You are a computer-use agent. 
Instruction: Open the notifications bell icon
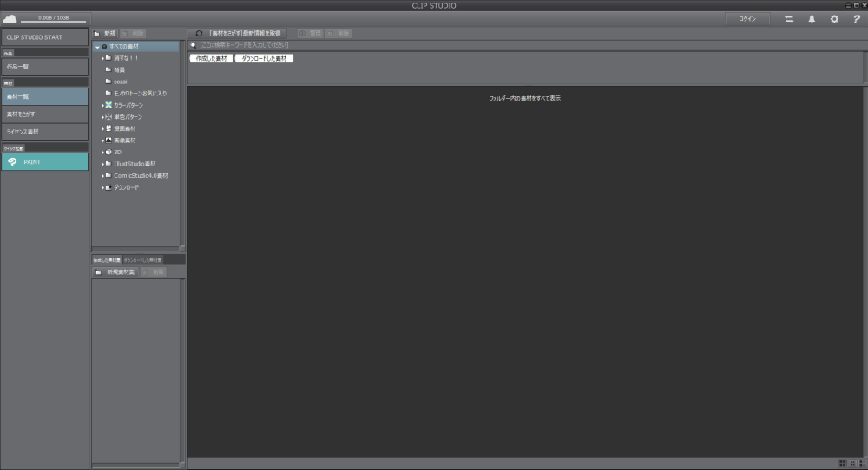[812, 19]
